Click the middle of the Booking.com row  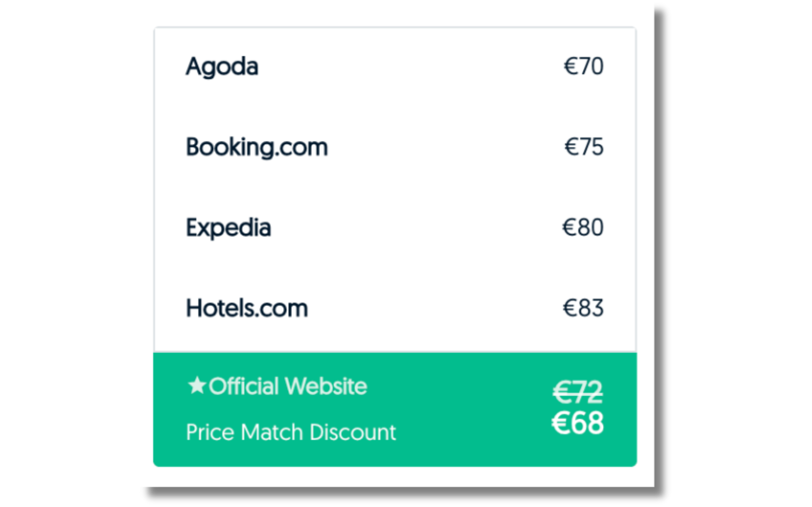pos(394,147)
